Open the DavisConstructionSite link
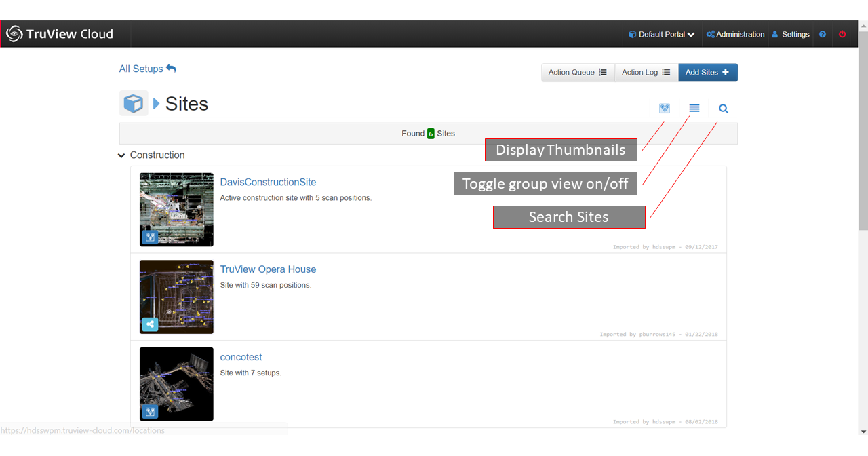Screen dimensions: 868x456 tap(268, 183)
